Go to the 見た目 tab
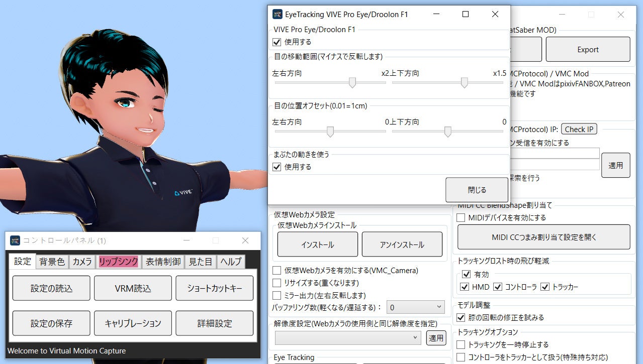The width and height of the screenshot is (643, 364). [x=201, y=262]
